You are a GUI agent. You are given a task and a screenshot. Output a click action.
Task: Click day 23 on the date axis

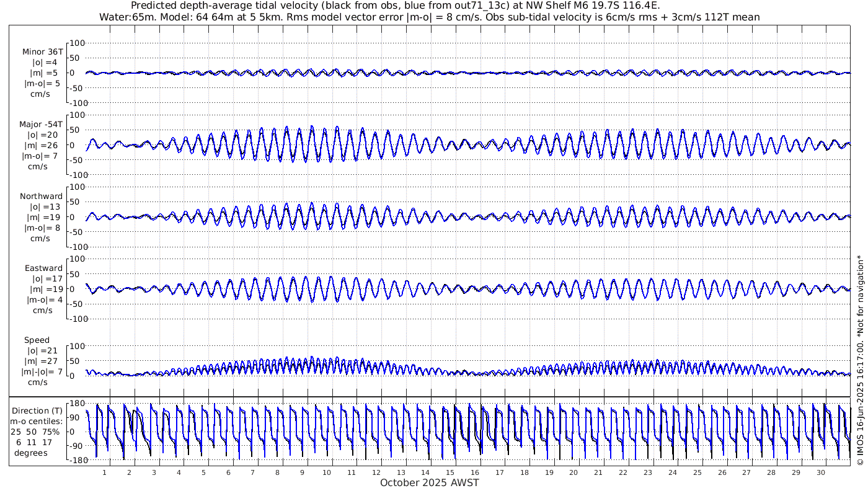[x=648, y=472]
